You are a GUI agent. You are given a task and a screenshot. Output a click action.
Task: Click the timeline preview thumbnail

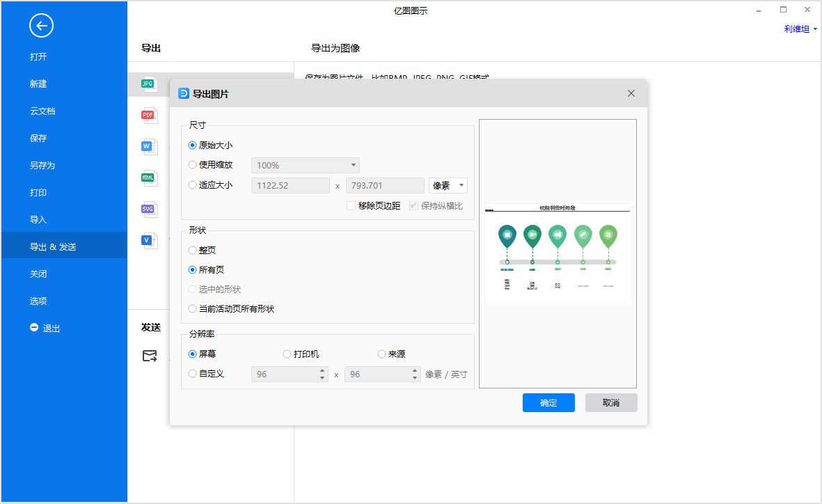point(558,254)
